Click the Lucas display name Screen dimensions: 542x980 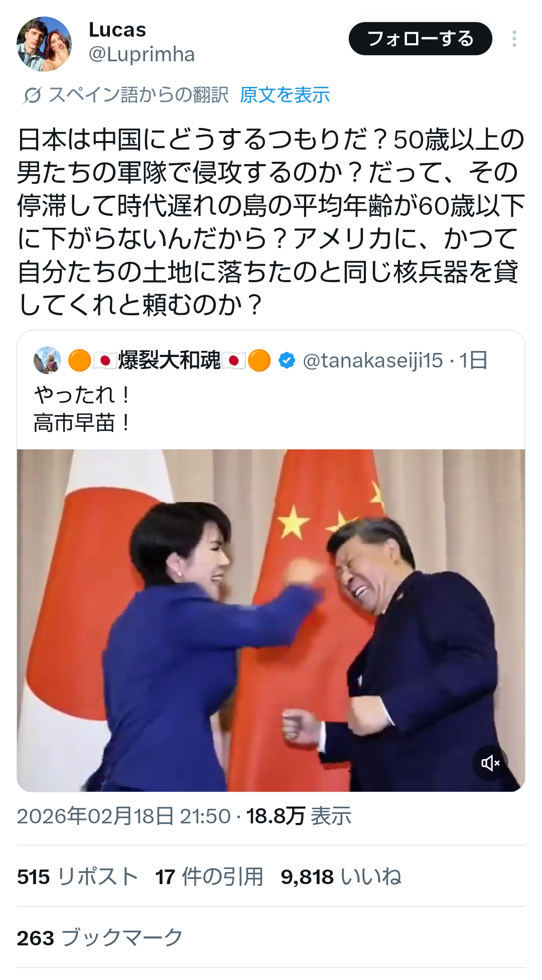117,30
